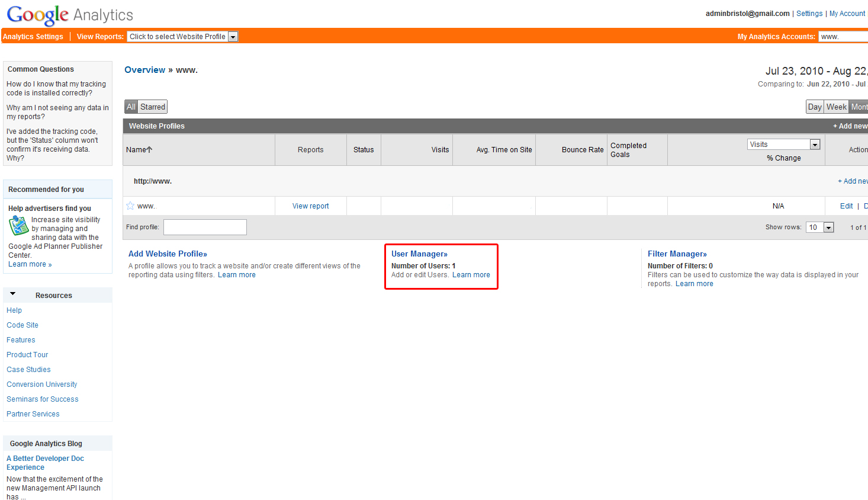Open the My Account link
The width and height of the screenshot is (868, 500).
tap(847, 14)
